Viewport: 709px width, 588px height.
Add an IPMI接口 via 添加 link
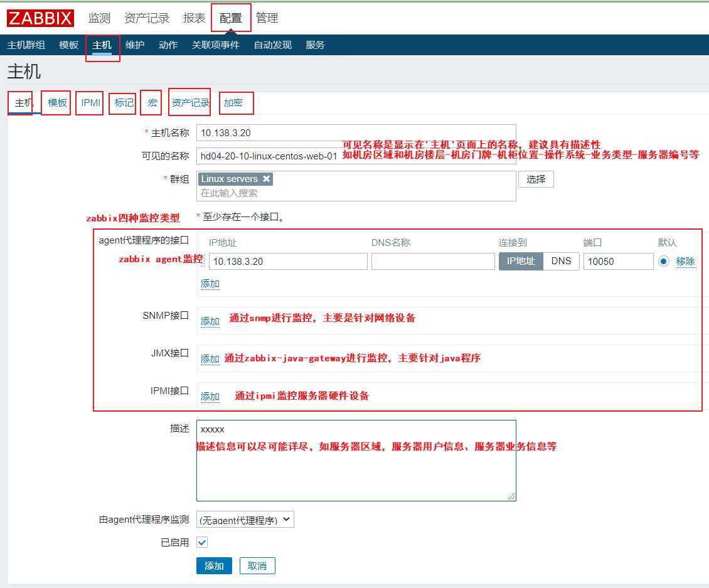210,397
